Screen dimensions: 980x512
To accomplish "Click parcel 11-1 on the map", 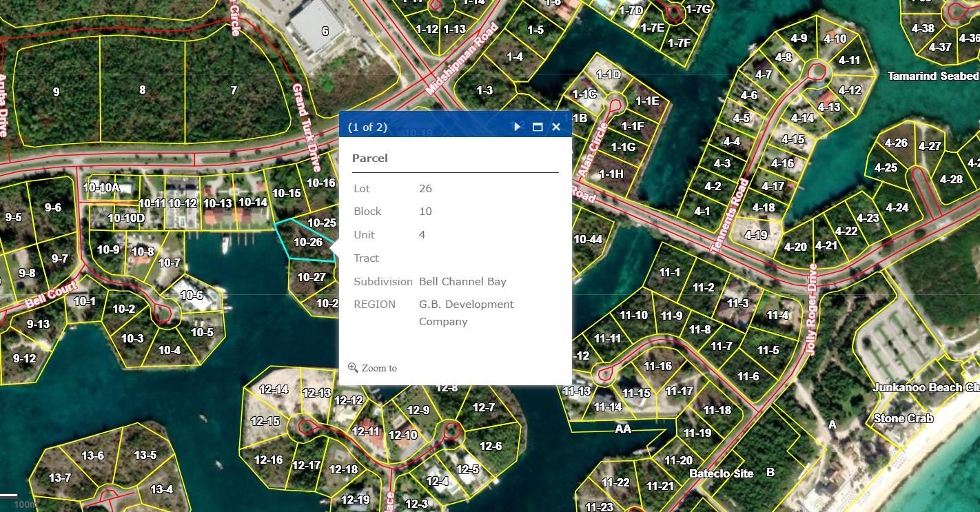I will [669, 273].
